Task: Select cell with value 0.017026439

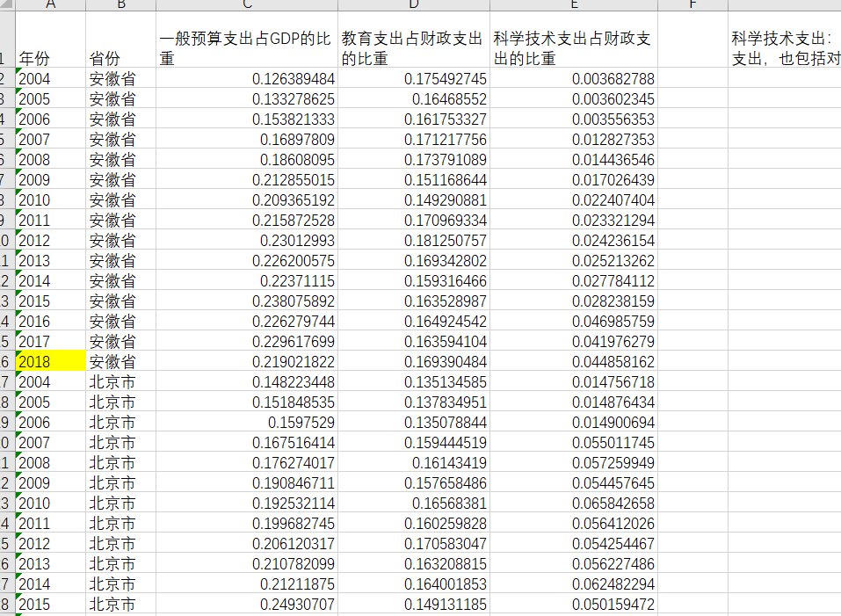Action: point(573,179)
